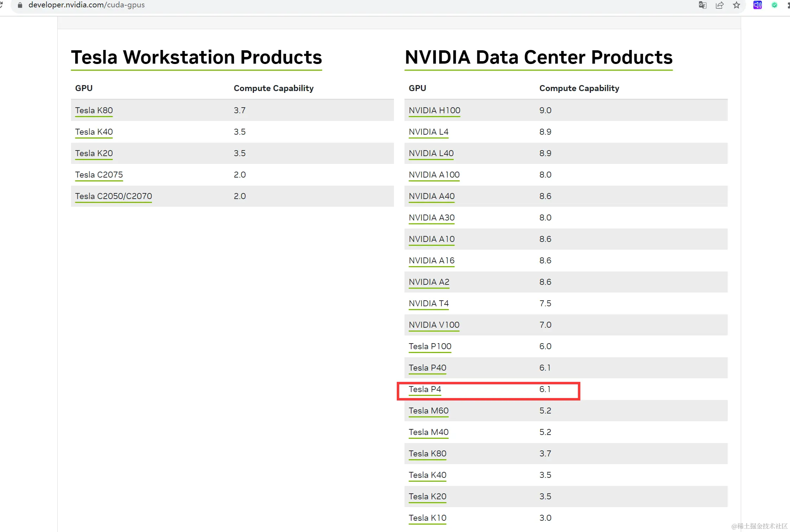Open the Tesla K80 link in Data Center table

(427, 454)
